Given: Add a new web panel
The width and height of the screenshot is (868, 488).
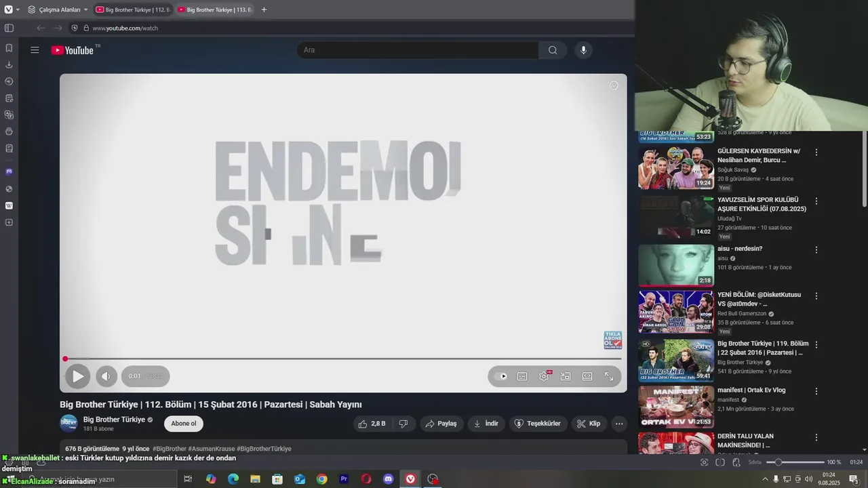Looking at the screenshot, I should [9, 222].
